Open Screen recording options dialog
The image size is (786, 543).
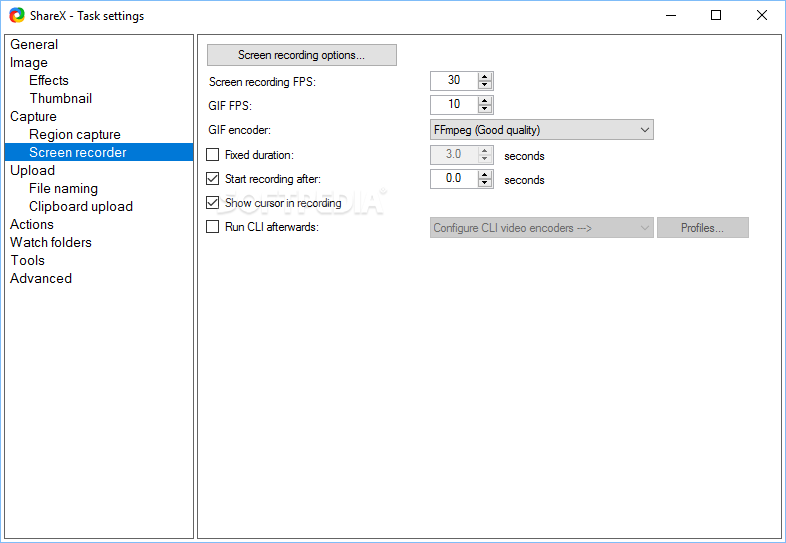(x=301, y=55)
